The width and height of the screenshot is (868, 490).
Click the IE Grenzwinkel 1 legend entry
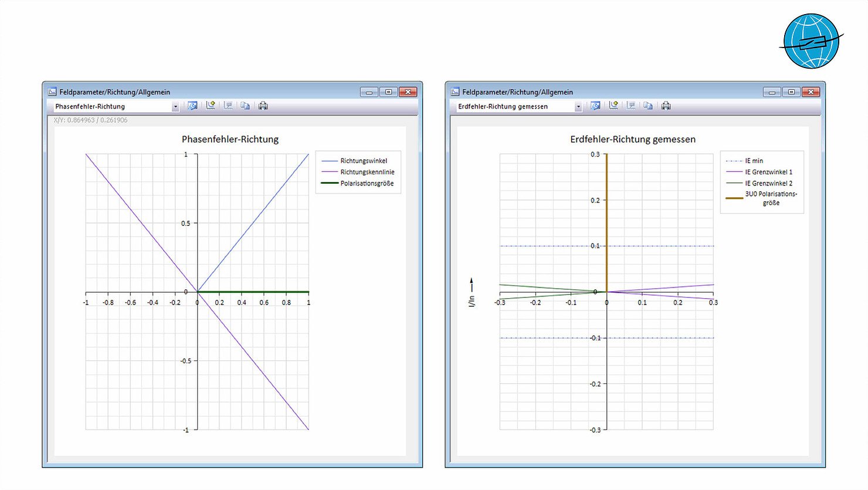tap(759, 172)
